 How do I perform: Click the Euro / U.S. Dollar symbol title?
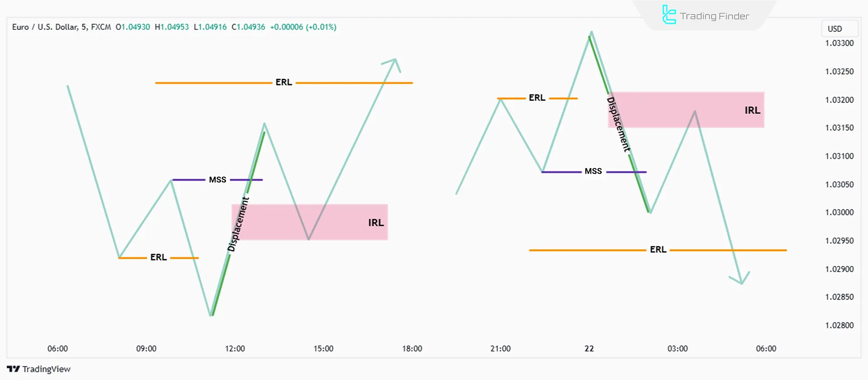[x=45, y=27]
